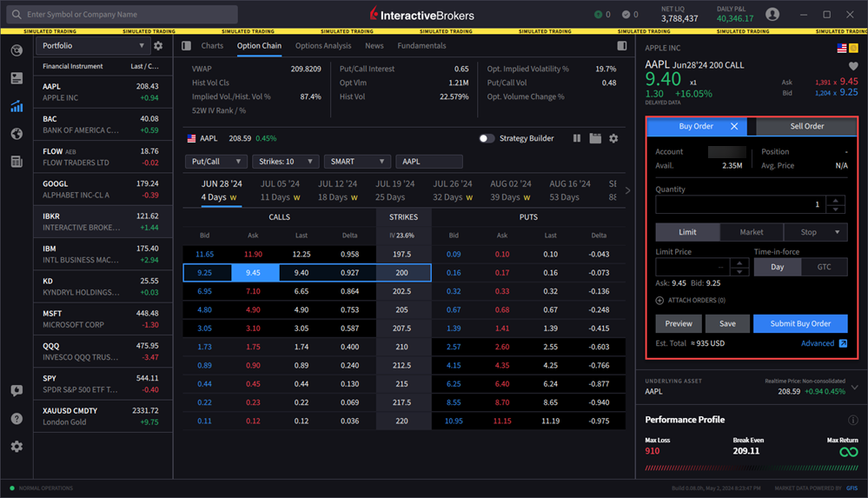Click the left panel toggle icon beside Charts

187,45
